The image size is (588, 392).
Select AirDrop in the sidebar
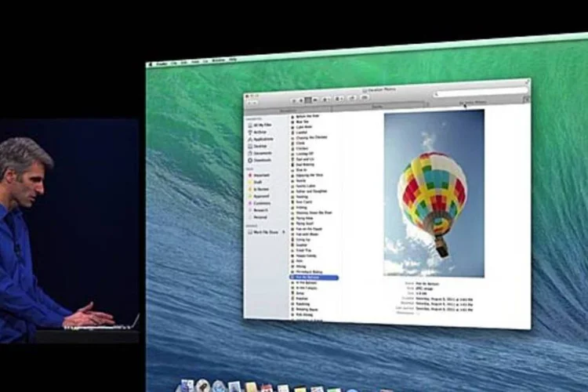257,132
